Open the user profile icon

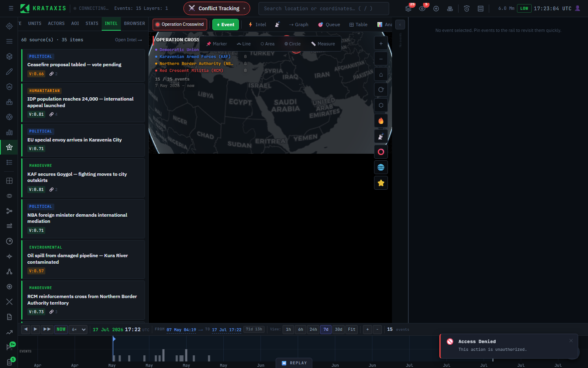[577, 8]
